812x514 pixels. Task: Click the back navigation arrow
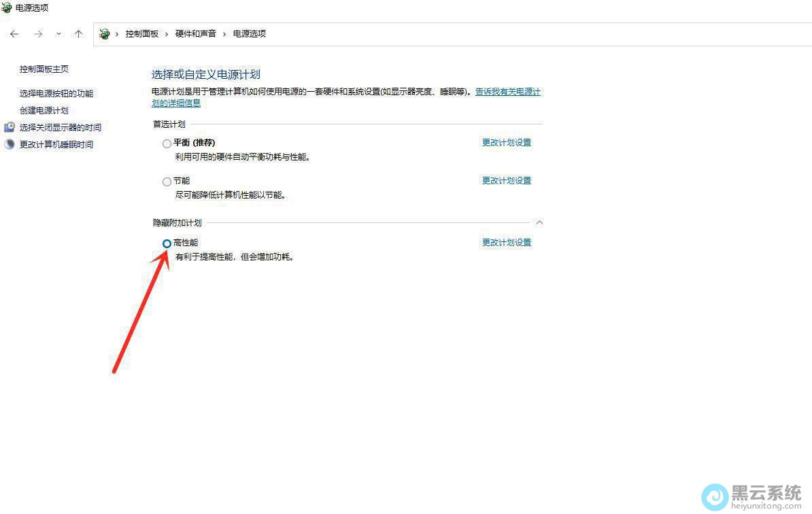(14, 34)
